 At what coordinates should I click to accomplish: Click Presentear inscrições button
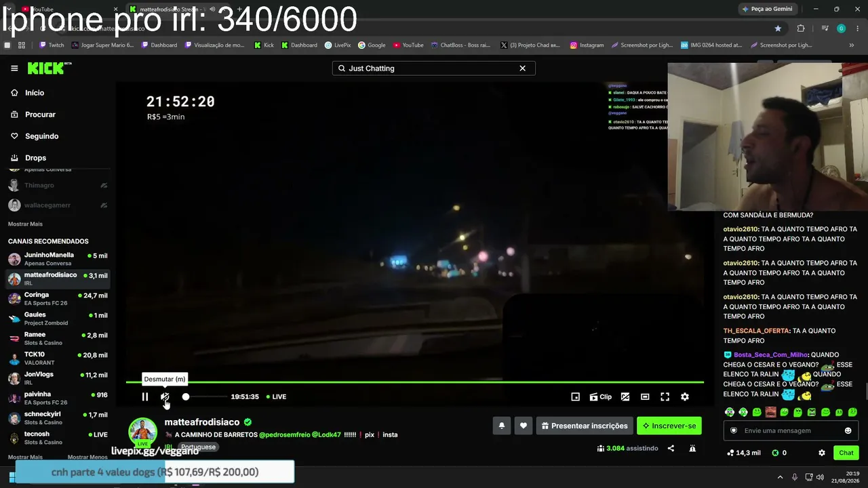point(585,426)
